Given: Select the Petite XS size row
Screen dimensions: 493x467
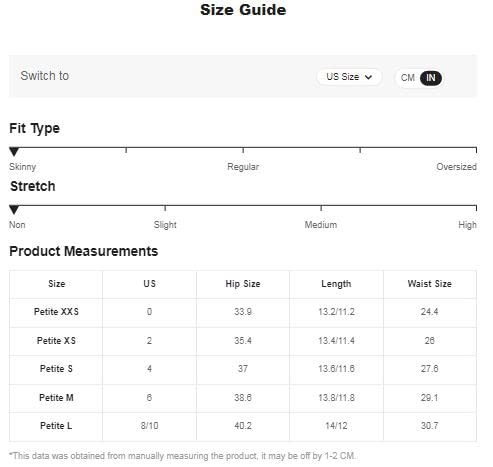Looking at the screenshot, I should (x=243, y=341).
